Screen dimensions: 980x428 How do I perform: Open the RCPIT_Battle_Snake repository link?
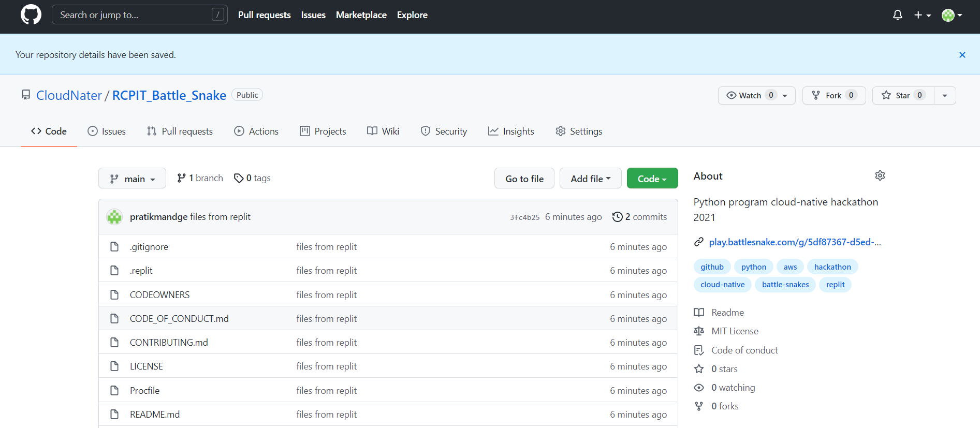tap(169, 95)
